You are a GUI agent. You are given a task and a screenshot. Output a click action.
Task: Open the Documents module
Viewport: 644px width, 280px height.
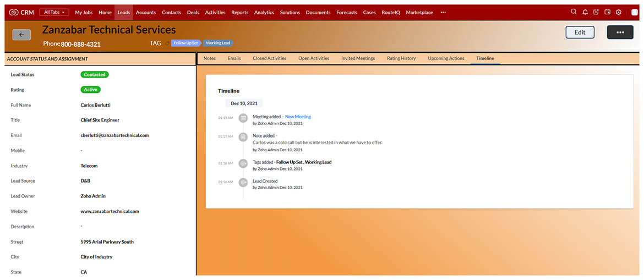pyautogui.click(x=318, y=12)
